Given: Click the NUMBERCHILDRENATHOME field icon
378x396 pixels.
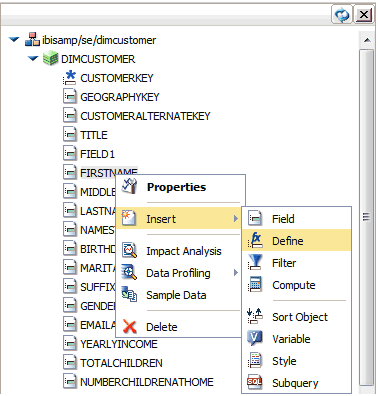Looking at the screenshot, I should point(69,382).
